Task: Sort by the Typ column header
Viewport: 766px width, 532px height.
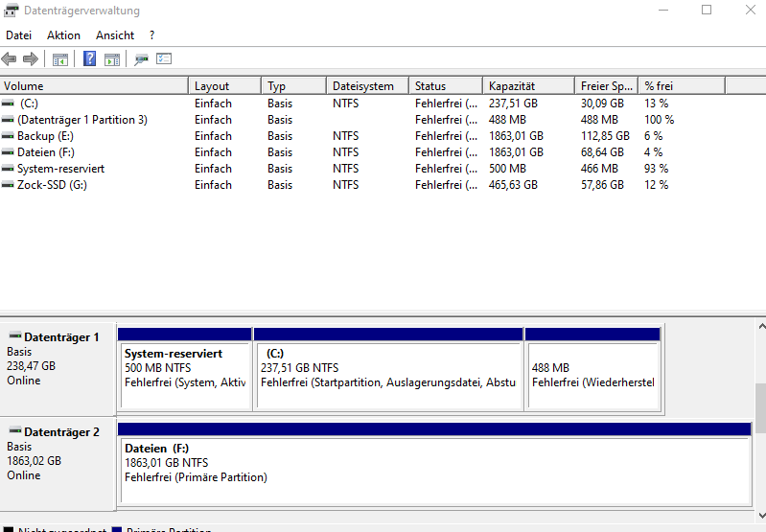Action: (294, 86)
